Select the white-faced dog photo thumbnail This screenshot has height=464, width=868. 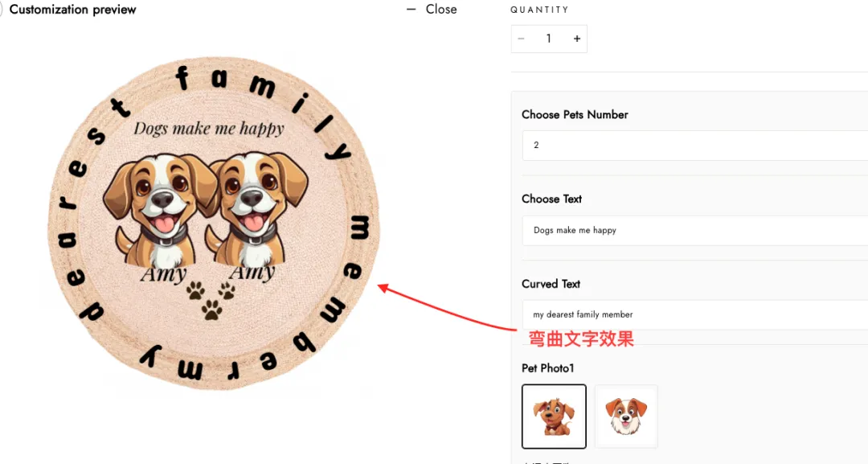tap(626, 417)
